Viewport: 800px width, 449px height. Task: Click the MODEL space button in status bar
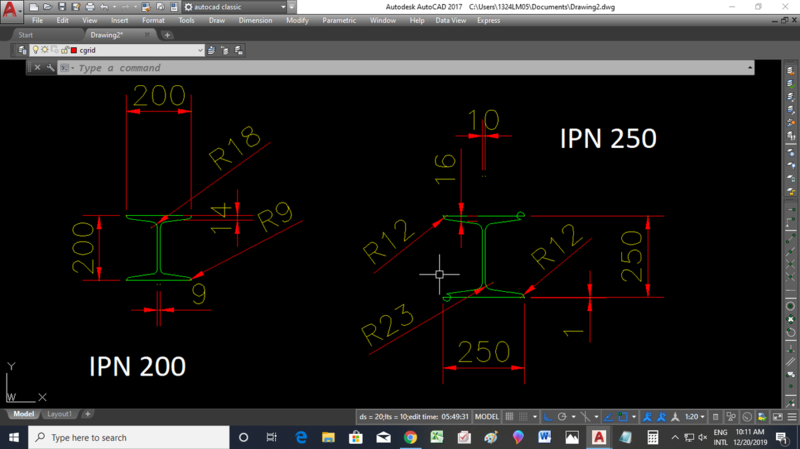point(487,417)
